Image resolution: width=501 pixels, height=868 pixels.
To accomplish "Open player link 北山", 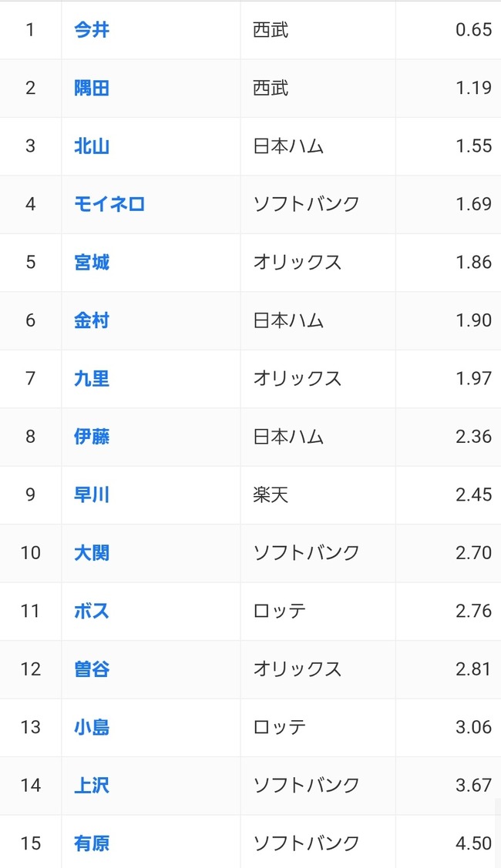I will [92, 146].
